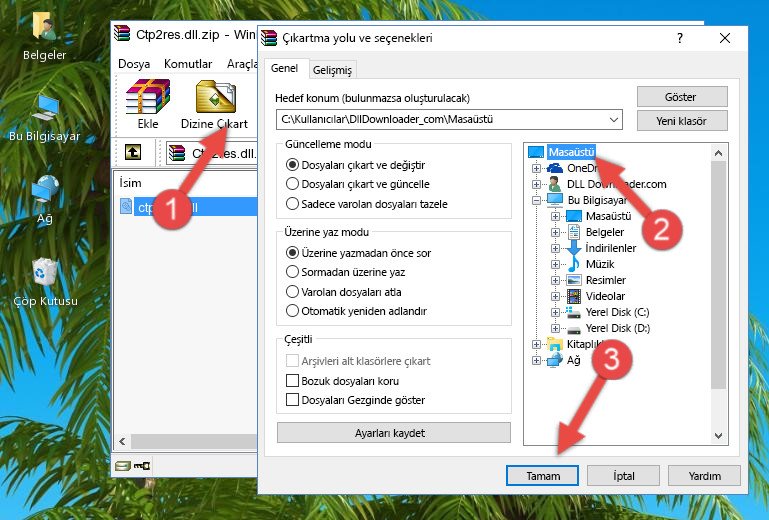Select top-level Masaüstü in tree
769x520 pixels.
562,152
